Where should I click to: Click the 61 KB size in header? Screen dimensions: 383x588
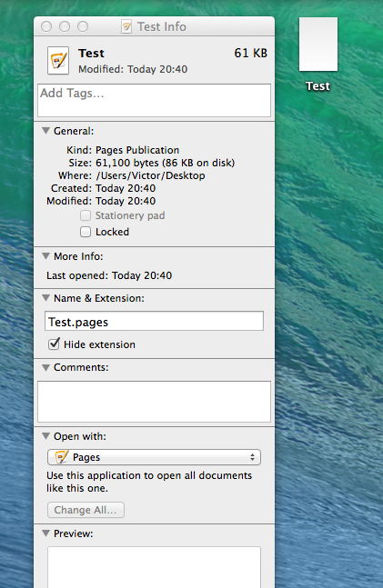pyautogui.click(x=251, y=54)
